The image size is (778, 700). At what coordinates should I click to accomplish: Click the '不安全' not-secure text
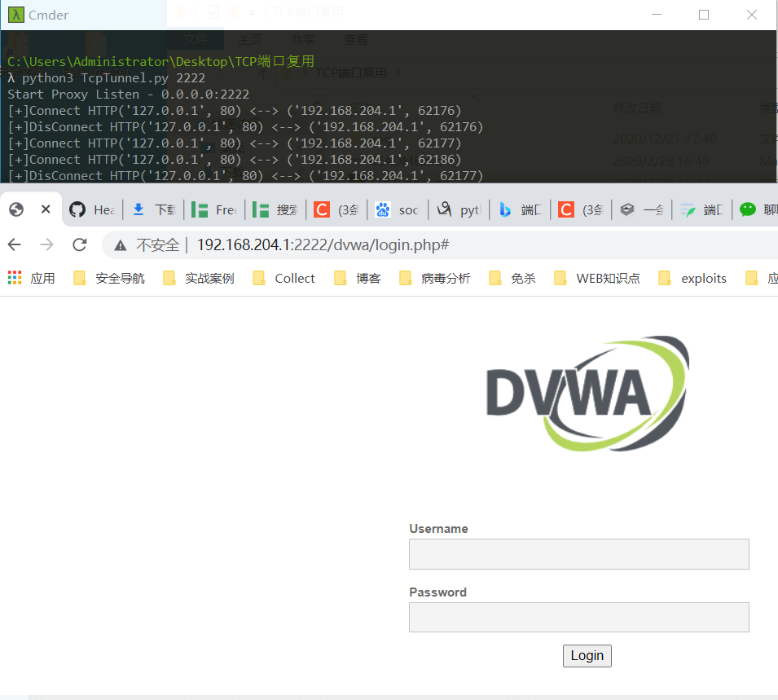[158, 244]
